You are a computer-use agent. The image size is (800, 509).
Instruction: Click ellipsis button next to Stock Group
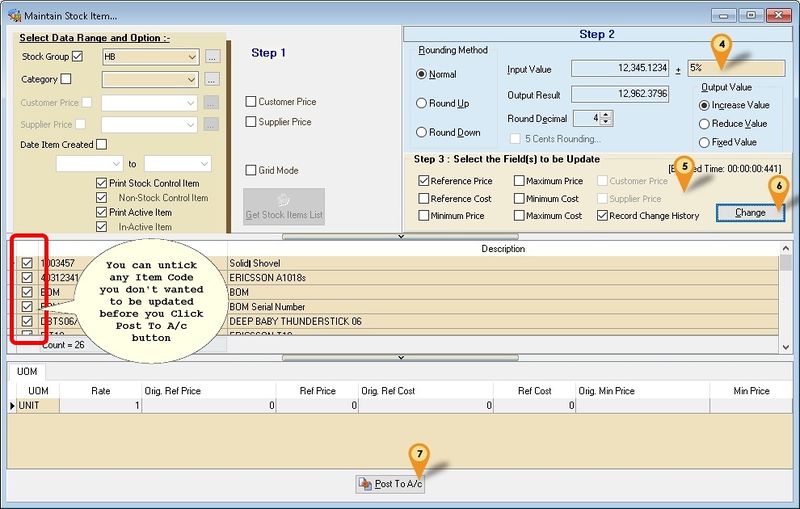point(212,57)
